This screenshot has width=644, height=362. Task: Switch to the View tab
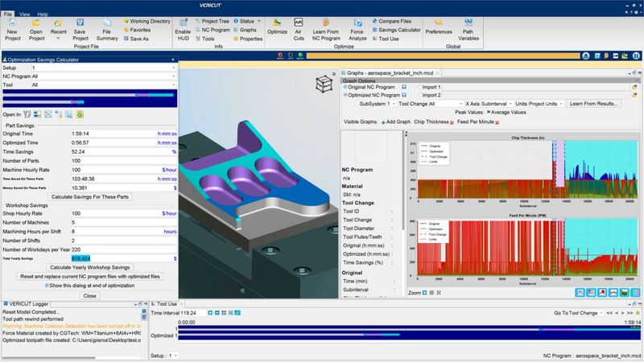pyautogui.click(x=25, y=14)
